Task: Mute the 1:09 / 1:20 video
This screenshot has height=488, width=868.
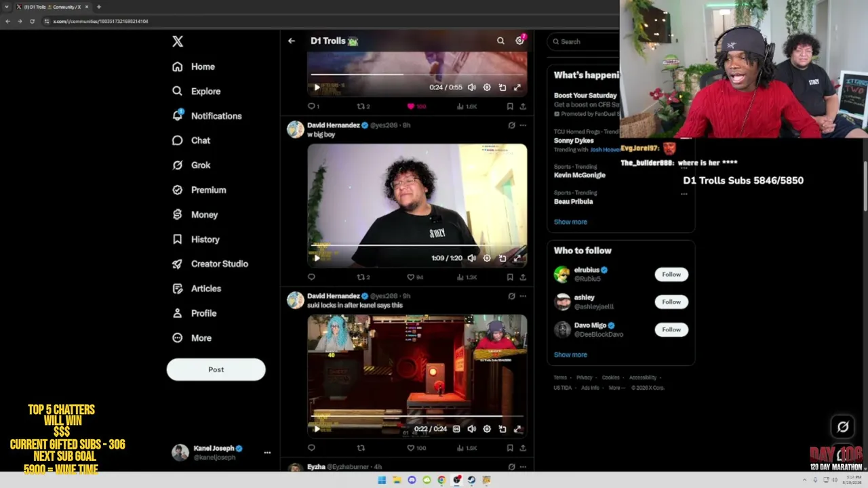Action: click(471, 258)
